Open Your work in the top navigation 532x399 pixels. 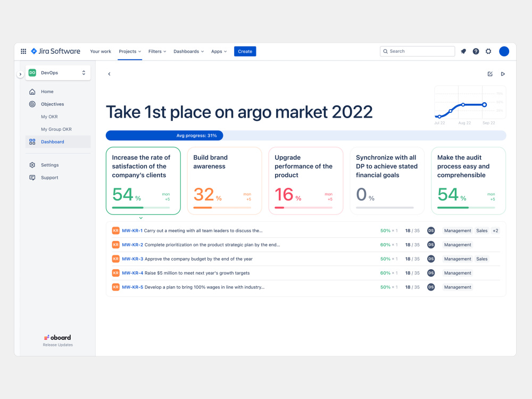coord(101,52)
